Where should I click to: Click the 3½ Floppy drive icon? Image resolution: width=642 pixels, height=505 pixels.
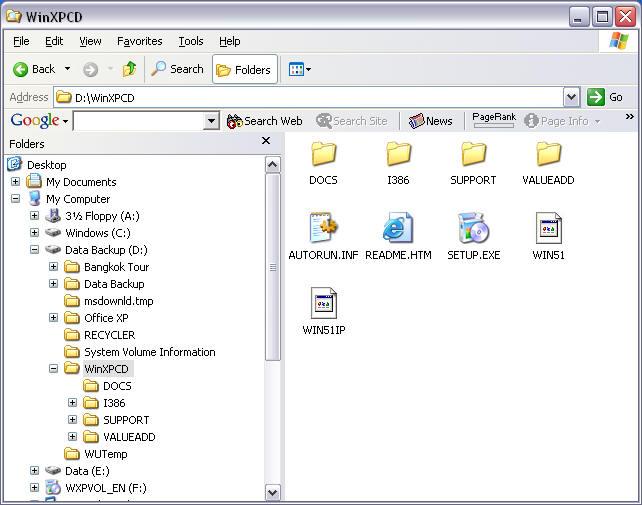tap(53, 215)
